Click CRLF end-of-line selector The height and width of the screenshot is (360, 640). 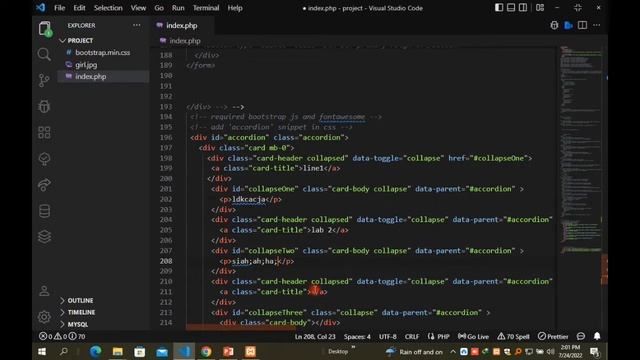(412, 336)
